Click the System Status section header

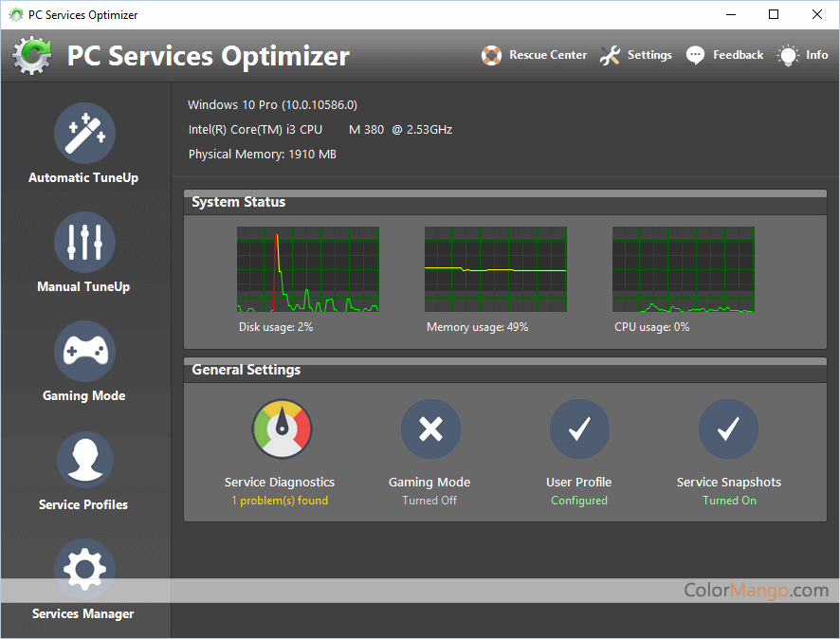click(x=505, y=203)
